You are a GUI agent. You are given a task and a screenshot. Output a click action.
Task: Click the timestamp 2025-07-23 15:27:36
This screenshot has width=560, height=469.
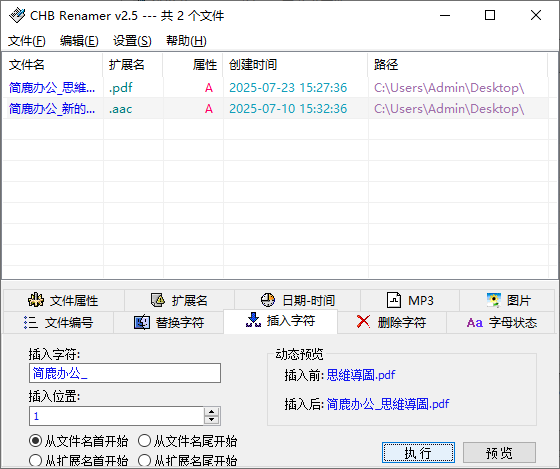point(288,88)
